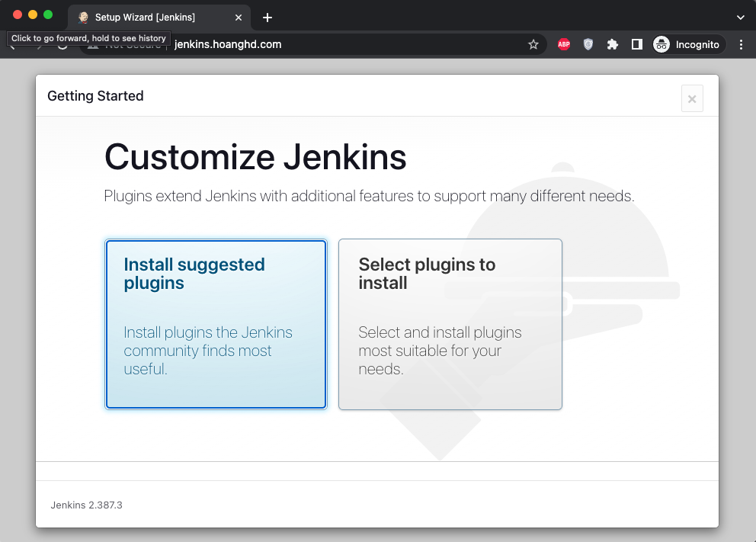Choose Select plugins to install option
The width and height of the screenshot is (756, 542).
pos(450,324)
